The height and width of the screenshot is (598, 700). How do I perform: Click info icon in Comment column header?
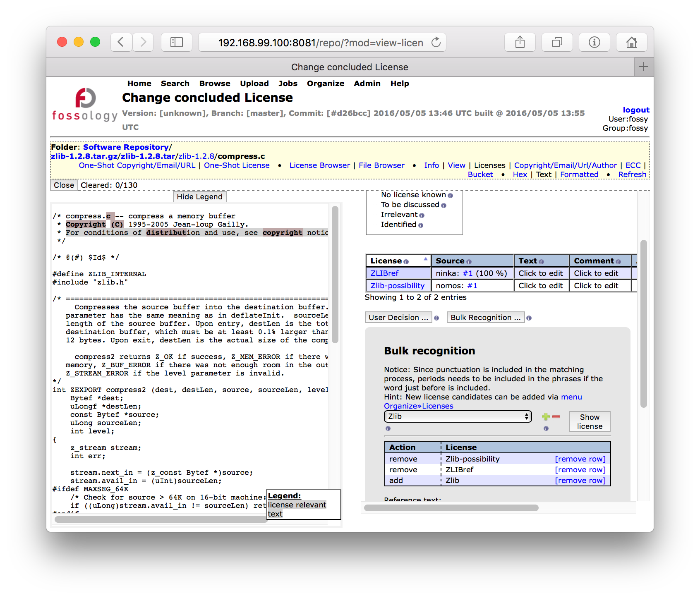pyautogui.click(x=618, y=262)
